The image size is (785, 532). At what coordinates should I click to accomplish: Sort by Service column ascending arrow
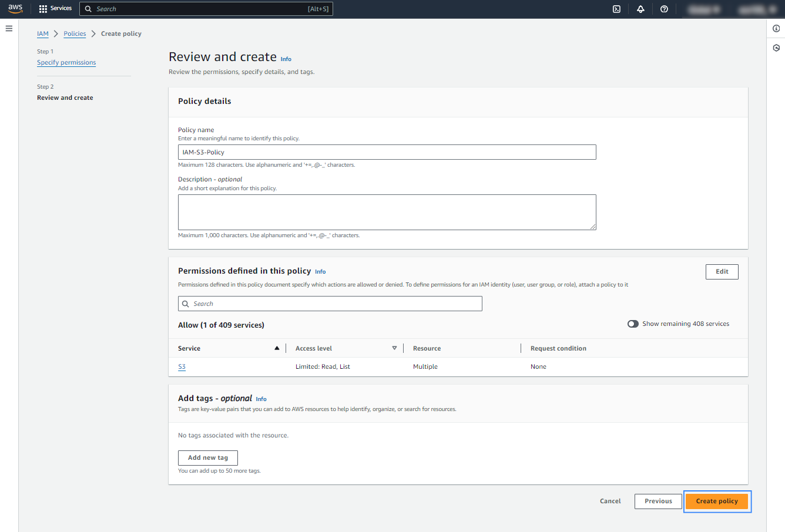coord(277,348)
